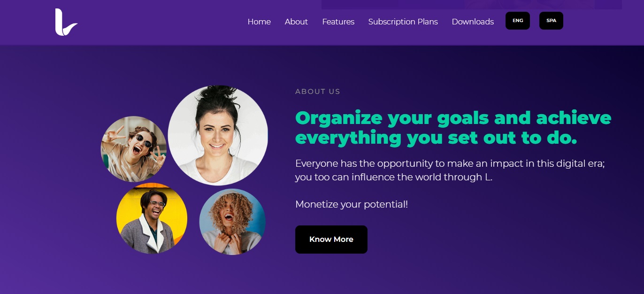Switch language with the SPA button

coord(551,21)
